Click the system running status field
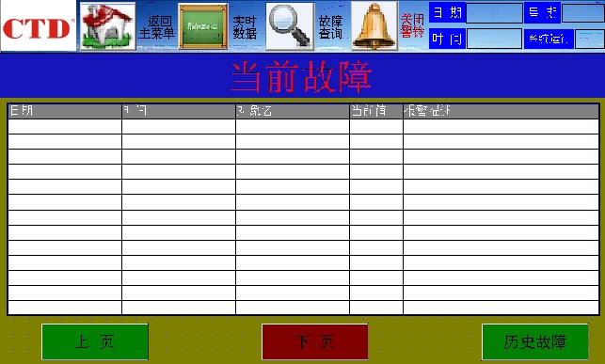Viewport: 605px width, 364px height. pyautogui.click(x=589, y=39)
